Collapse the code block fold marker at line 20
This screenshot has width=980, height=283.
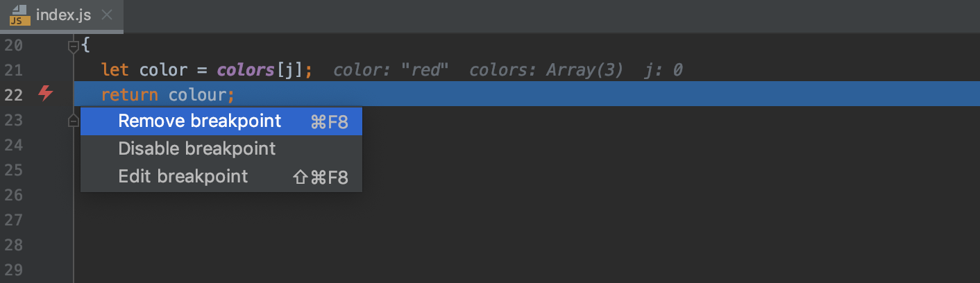[73, 46]
